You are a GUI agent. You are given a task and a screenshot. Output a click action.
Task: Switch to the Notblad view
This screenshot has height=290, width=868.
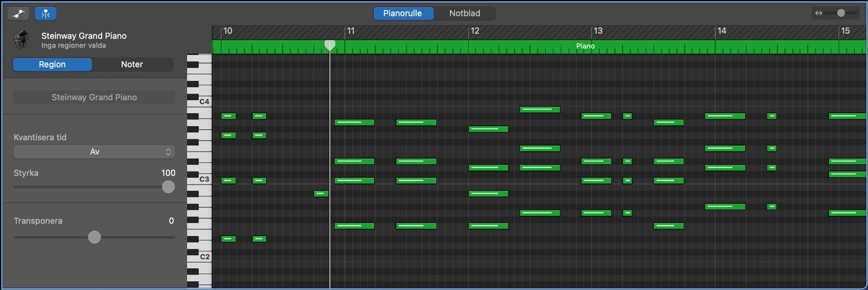(x=464, y=13)
